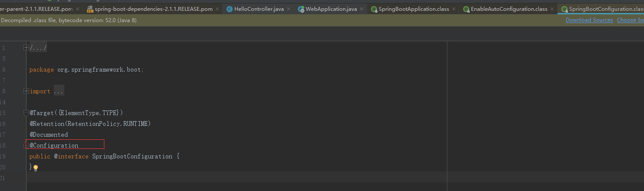
Task: Click the Download Sources link
Action: (589, 20)
